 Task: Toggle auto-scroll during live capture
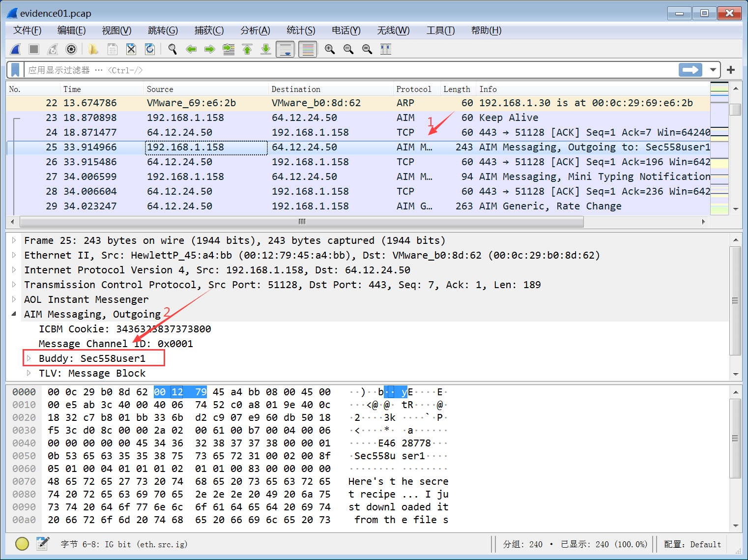pos(285,49)
